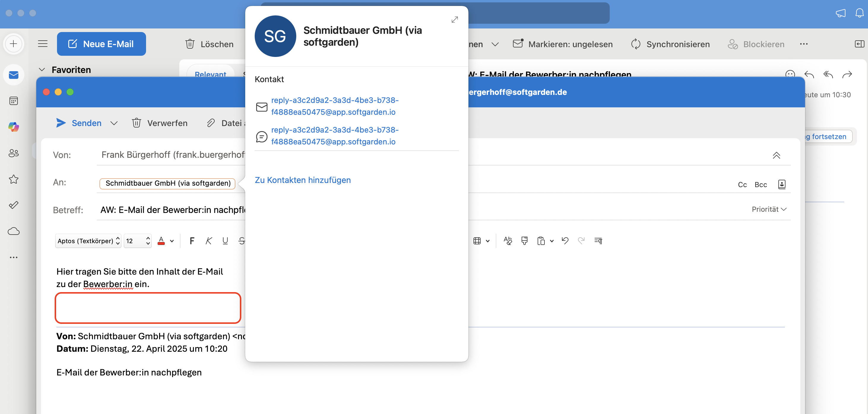The height and width of the screenshot is (414, 868).
Task: Click the fortsetzen button in reading pane
Action: [828, 137]
